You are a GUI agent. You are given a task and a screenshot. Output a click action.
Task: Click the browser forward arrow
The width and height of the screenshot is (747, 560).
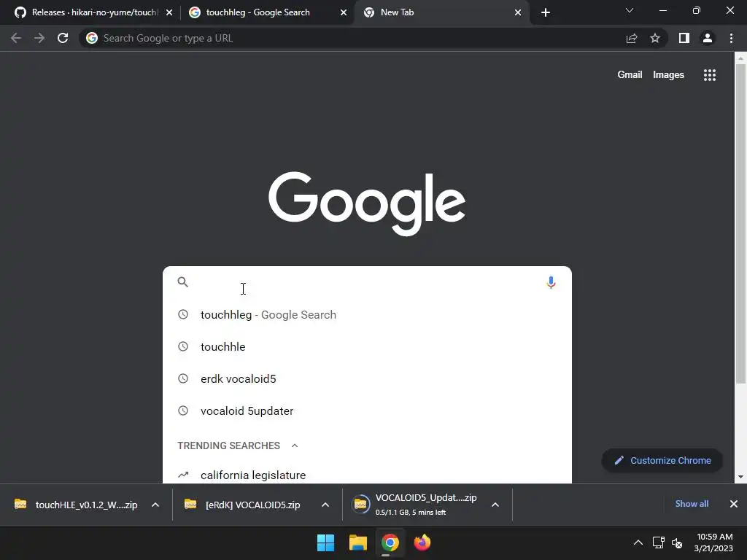[39, 38]
